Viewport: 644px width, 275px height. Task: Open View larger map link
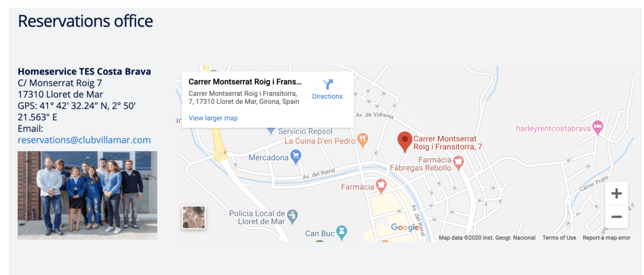click(x=213, y=118)
